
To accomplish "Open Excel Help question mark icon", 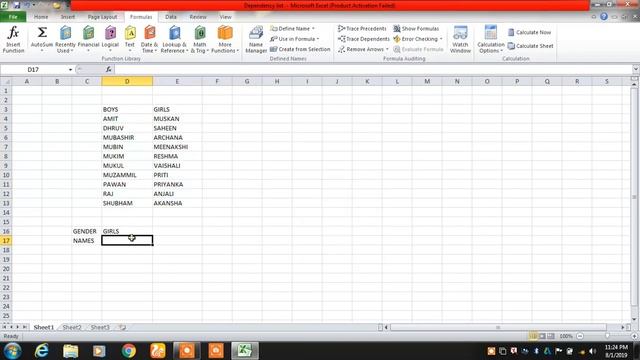I will [x=604, y=17].
